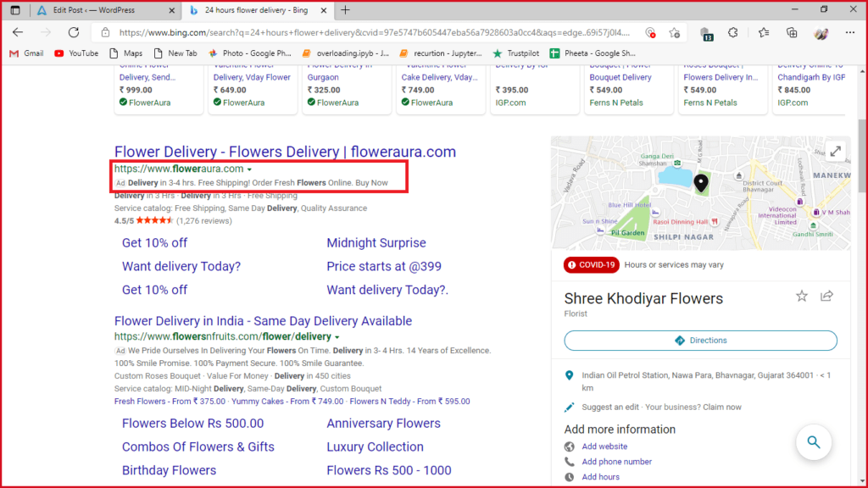Open Yummy Cakes From ₹749.00 link
The image size is (868, 488).
[287, 401]
